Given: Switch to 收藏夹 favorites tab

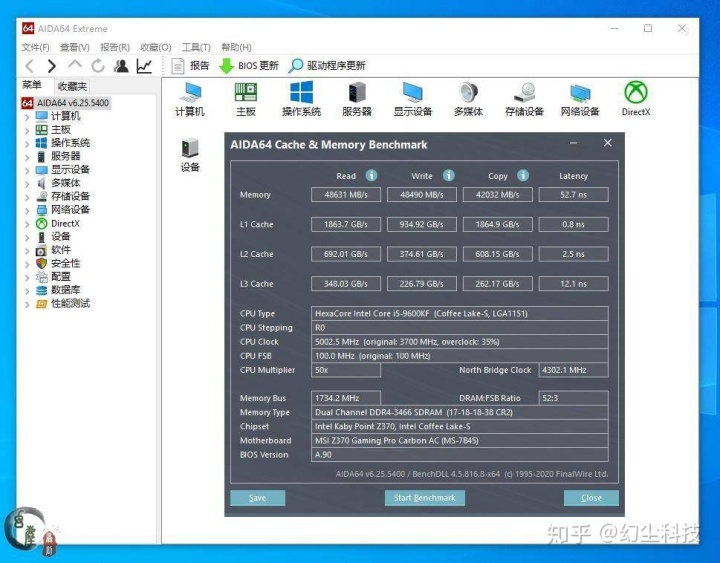Looking at the screenshot, I should (72, 86).
